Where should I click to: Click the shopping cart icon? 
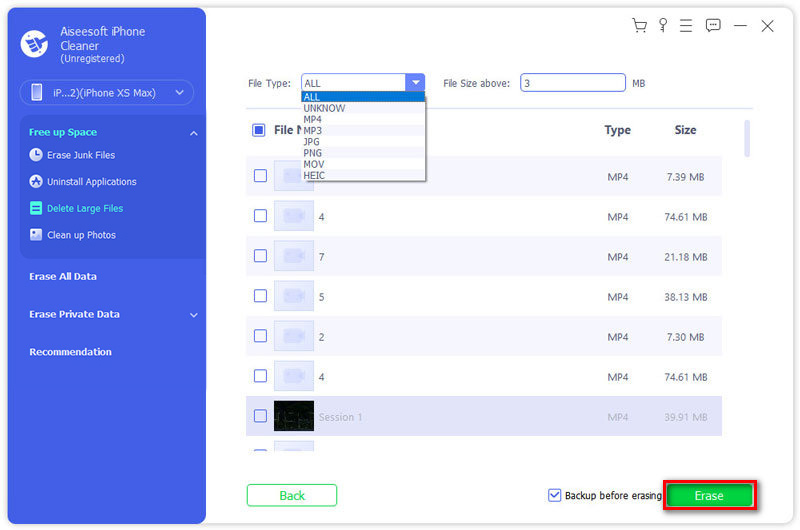pyautogui.click(x=640, y=26)
